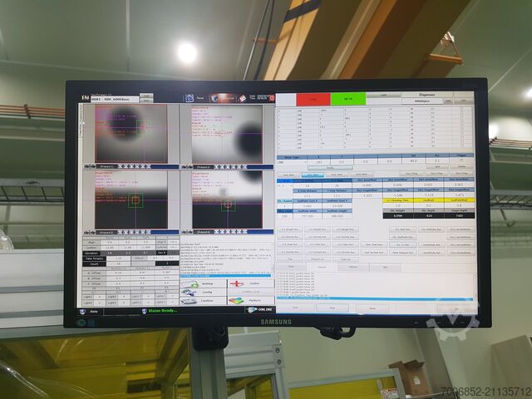Toggle checkbox in first row of motion table
Image resolution: width=532 pixels, height=399 pixels.
(461, 110)
